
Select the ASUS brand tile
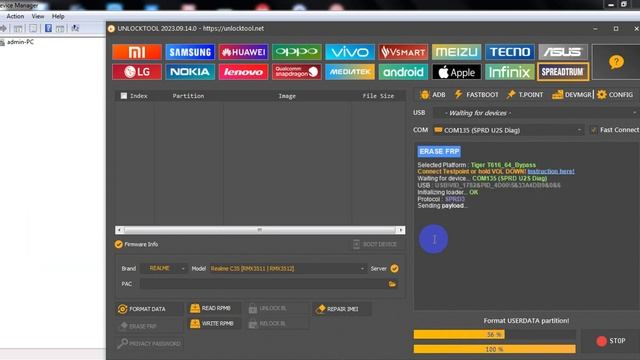563,52
